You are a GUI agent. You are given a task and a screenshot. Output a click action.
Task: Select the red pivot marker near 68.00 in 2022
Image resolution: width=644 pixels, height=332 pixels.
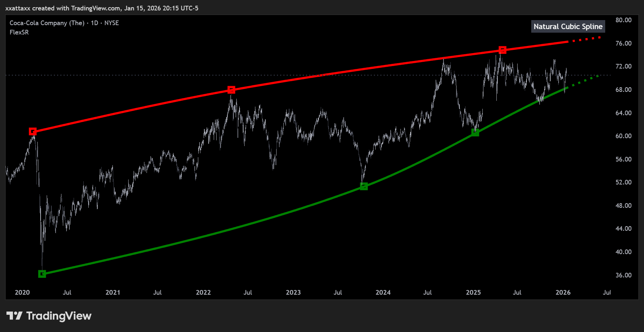(231, 90)
